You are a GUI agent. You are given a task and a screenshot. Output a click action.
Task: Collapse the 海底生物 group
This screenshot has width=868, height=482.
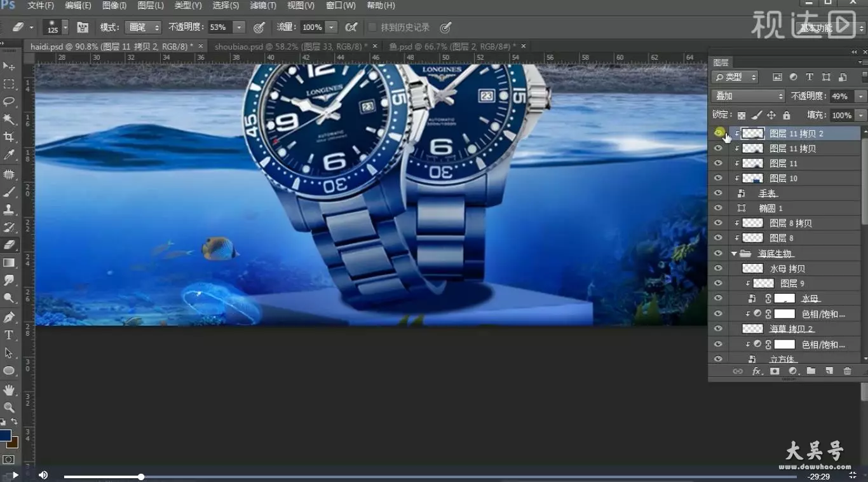pos(734,253)
